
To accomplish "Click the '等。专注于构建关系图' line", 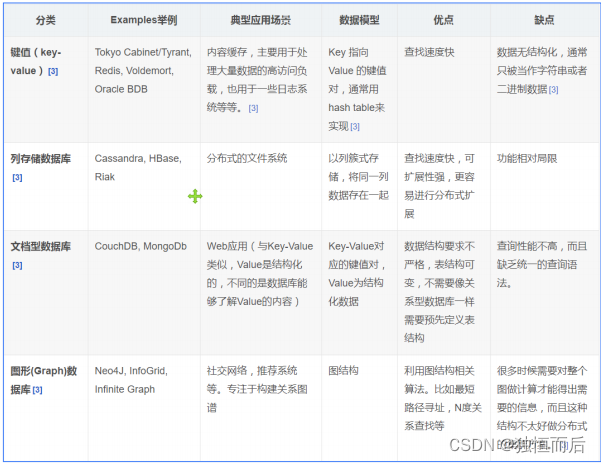I will (x=257, y=389).
